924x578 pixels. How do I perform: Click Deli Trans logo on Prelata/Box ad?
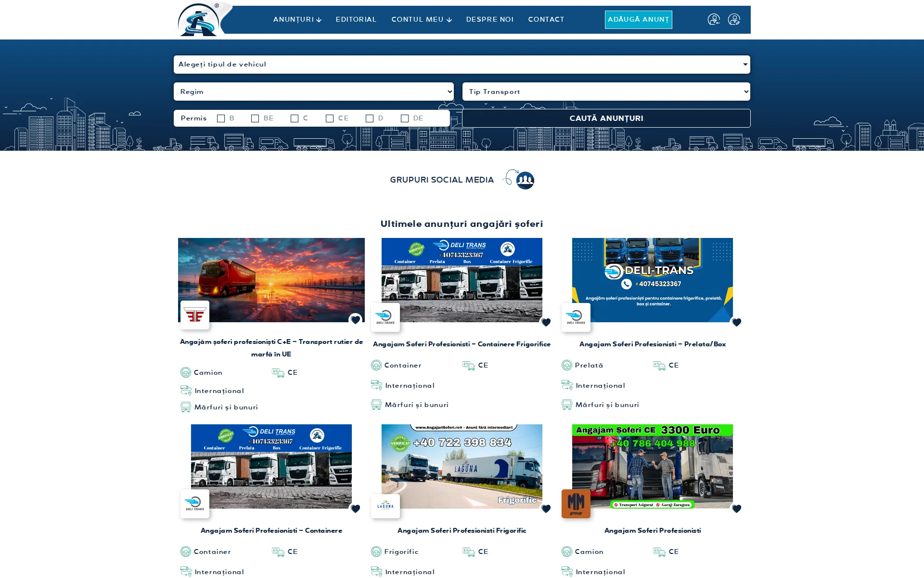576,317
